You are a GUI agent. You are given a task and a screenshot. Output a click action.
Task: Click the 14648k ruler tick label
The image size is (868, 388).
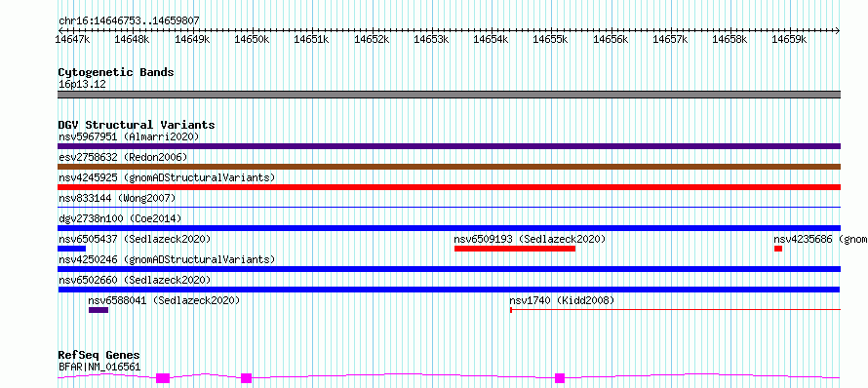point(133,39)
